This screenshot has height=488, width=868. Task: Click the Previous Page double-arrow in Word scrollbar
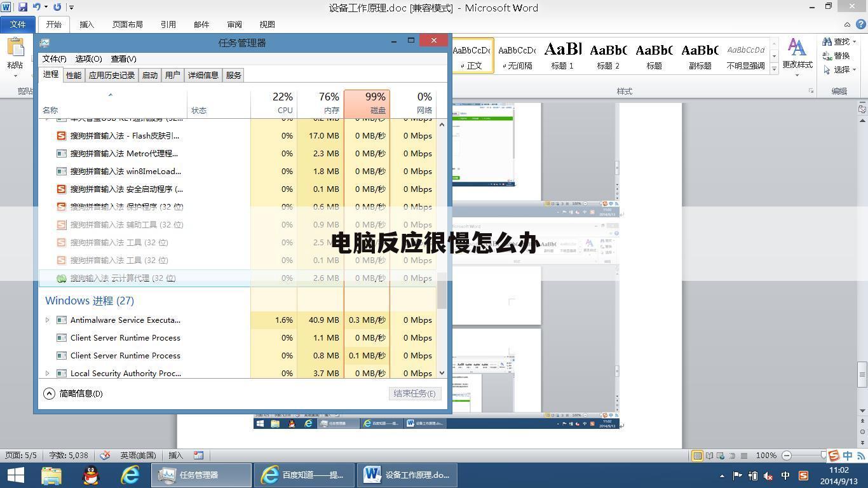tap(862, 422)
